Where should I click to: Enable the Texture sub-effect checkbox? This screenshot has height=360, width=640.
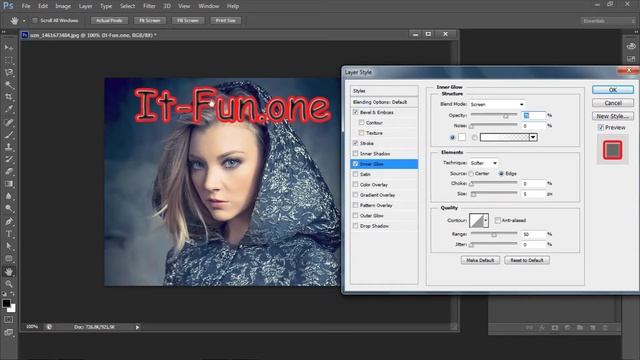tap(362, 133)
